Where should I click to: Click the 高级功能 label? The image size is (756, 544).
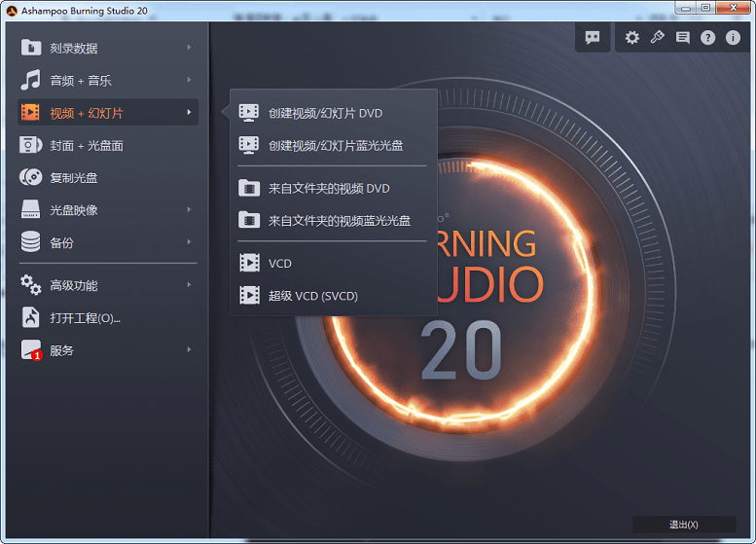click(74, 285)
